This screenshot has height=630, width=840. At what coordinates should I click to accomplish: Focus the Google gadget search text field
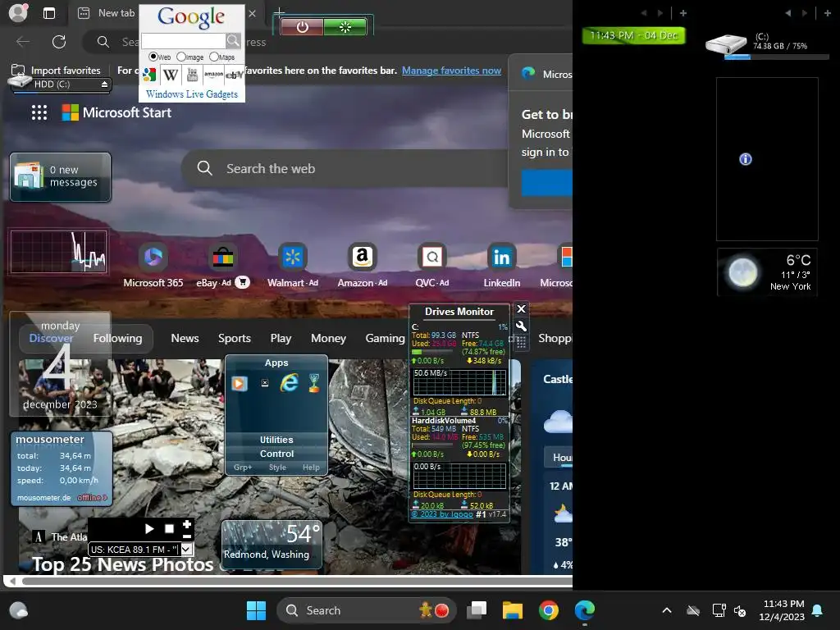pyautogui.click(x=183, y=41)
